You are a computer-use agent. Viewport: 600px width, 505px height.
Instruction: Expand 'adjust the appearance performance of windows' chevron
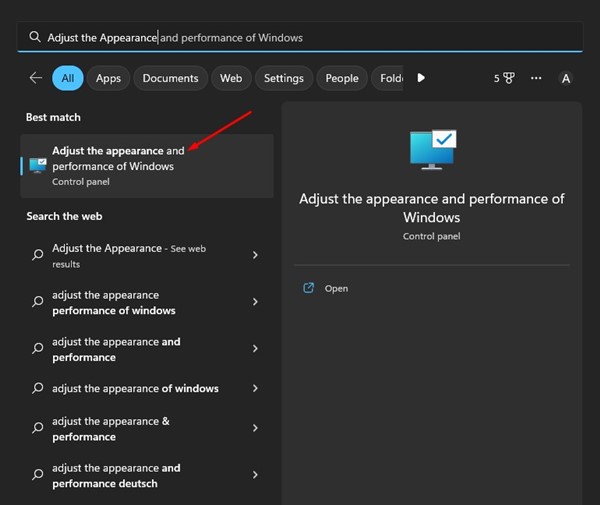[255, 302]
